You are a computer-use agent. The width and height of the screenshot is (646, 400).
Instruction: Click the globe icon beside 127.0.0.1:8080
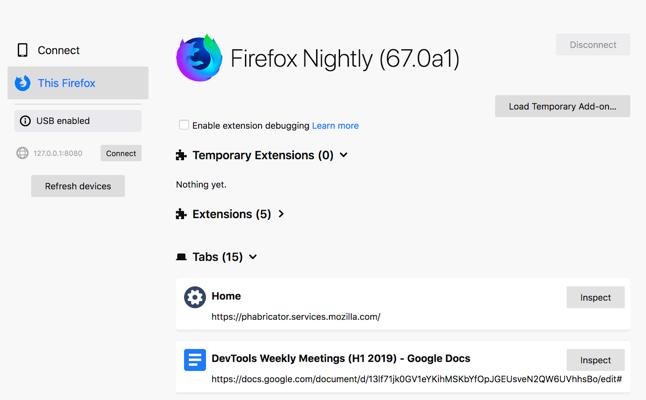23,153
